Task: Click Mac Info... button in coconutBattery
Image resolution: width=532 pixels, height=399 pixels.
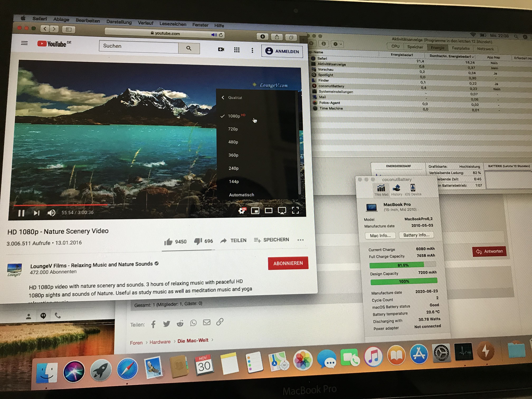Action: pyautogui.click(x=380, y=236)
